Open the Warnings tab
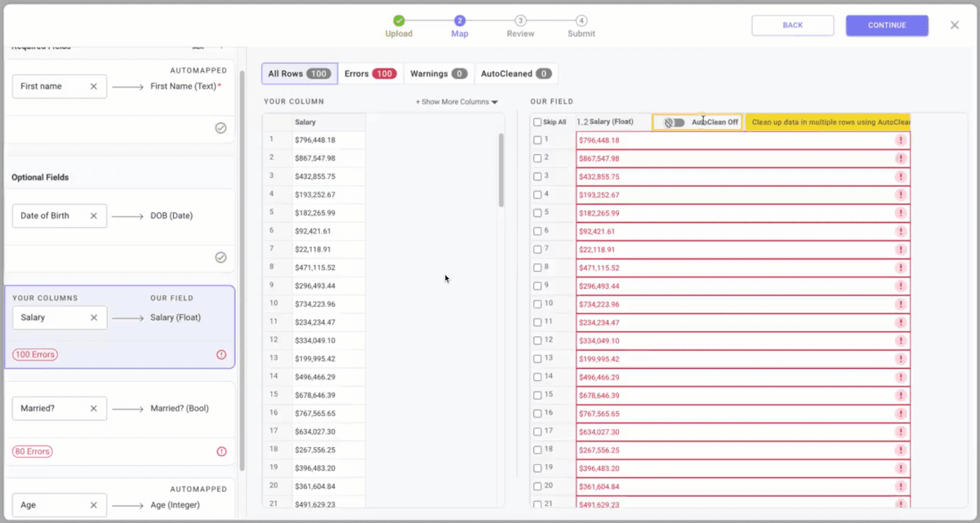Viewport: 980px width, 523px height. [438, 73]
